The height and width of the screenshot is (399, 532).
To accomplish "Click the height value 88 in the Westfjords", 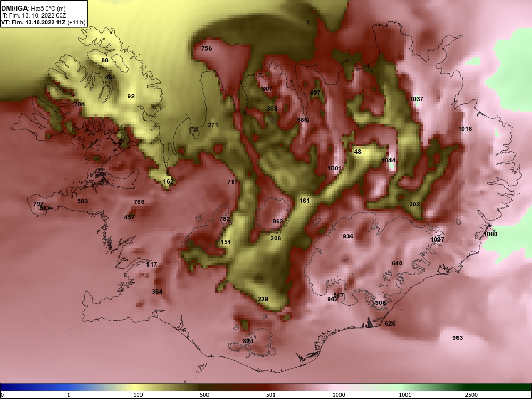I will click(x=105, y=61).
